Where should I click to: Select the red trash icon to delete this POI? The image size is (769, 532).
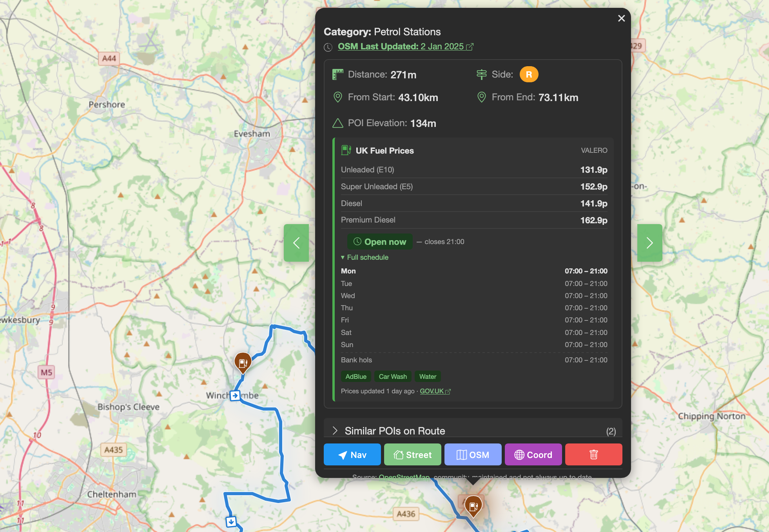593,454
